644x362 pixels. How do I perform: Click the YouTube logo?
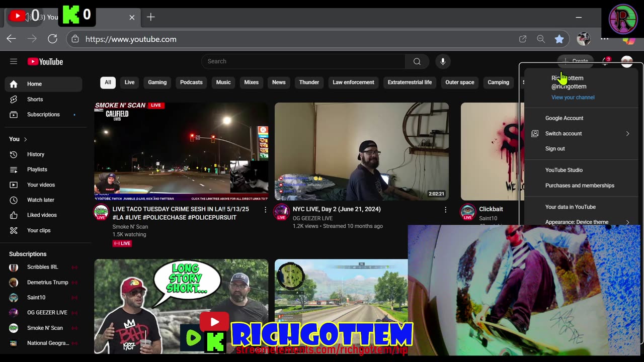45,62
